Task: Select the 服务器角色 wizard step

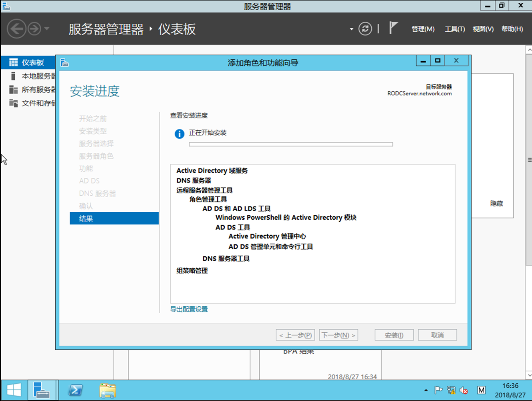Action: click(x=96, y=156)
